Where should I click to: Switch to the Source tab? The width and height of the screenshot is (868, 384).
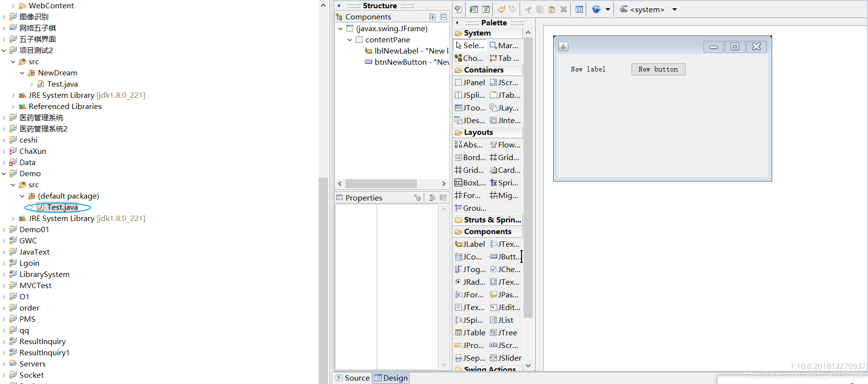pos(353,378)
